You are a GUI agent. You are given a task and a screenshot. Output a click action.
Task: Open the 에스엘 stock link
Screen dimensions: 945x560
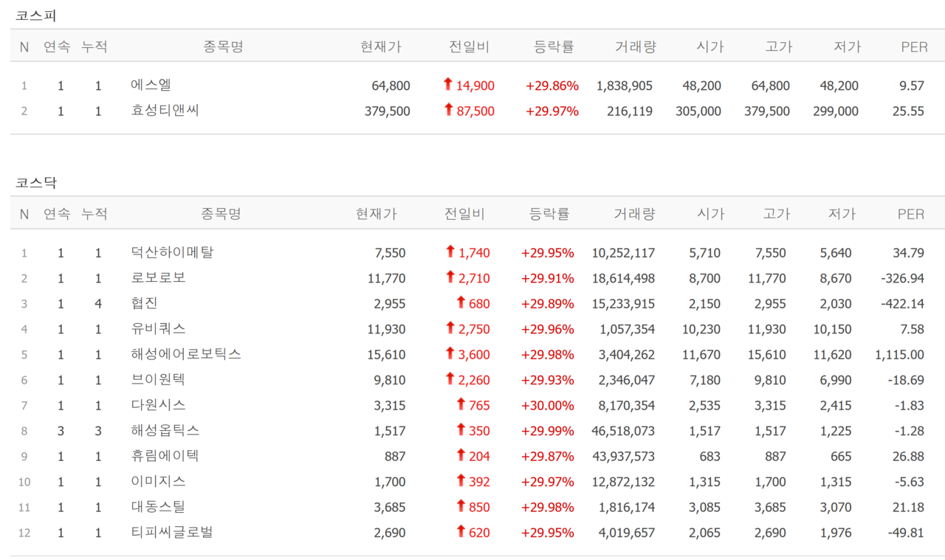(151, 86)
